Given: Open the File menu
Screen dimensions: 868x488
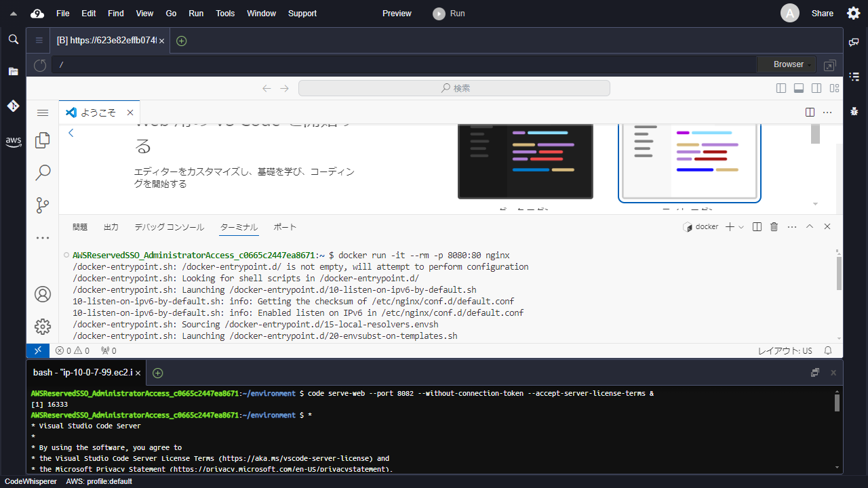Looking at the screenshot, I should [x=63, y=14].
